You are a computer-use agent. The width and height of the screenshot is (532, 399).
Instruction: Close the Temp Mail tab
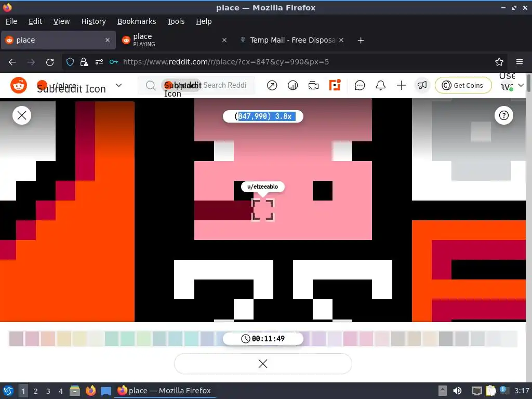[341, 40]
